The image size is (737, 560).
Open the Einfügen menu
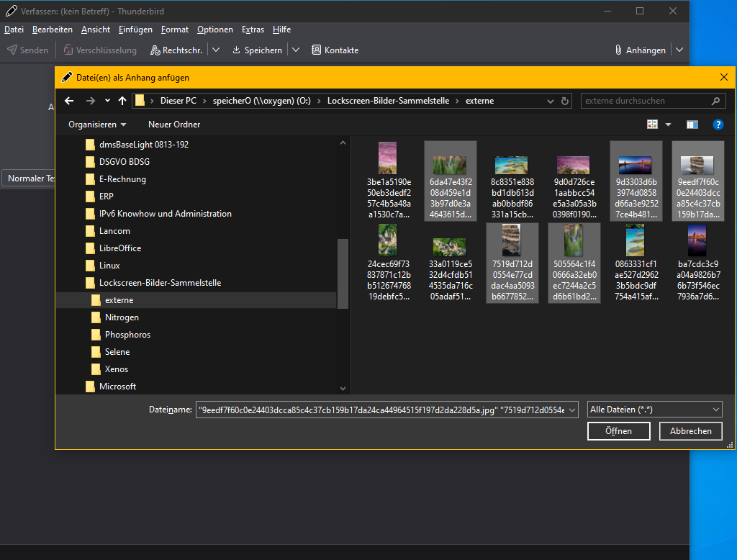[x=135, y=30]
